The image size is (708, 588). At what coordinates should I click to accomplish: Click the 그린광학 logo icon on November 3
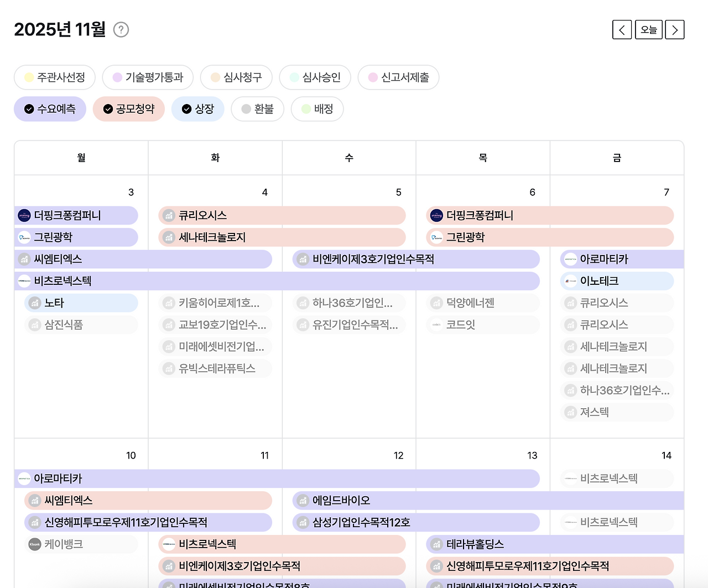[24, 237]
